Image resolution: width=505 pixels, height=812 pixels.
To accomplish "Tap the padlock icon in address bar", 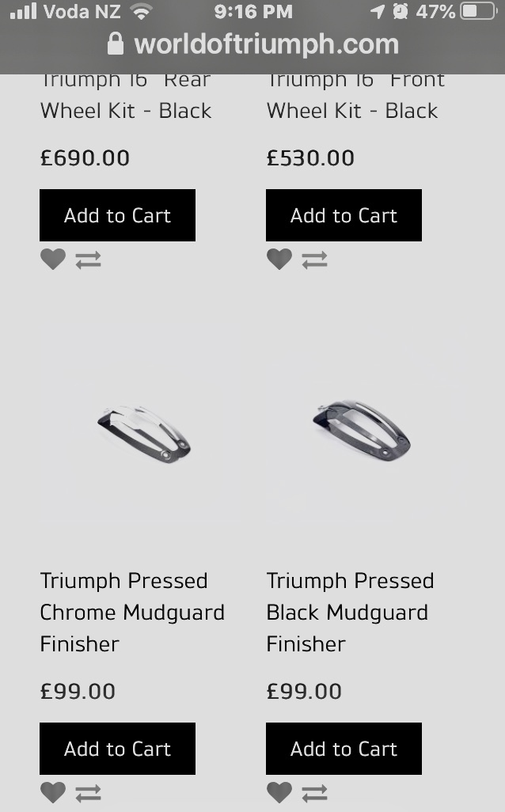I will [116, 44].
